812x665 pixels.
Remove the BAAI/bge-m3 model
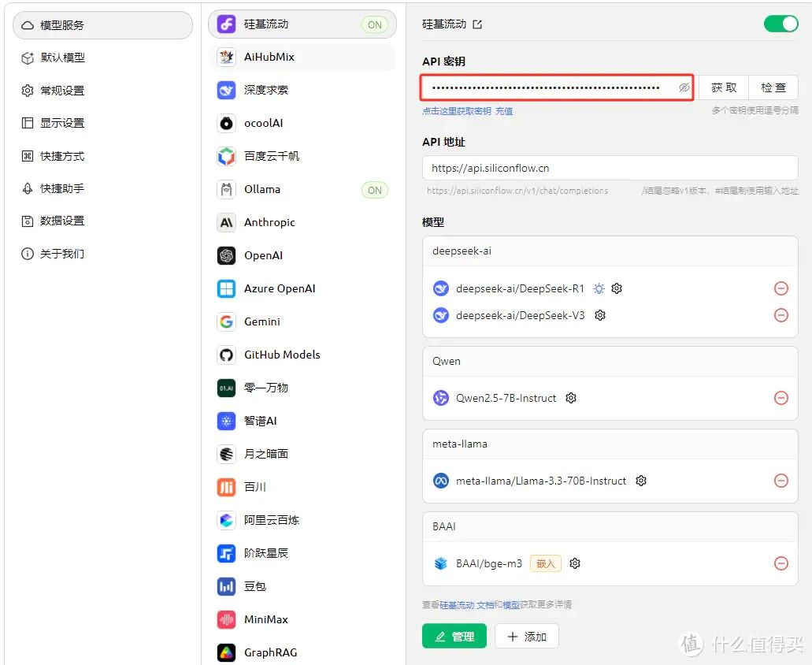[781, 563]
